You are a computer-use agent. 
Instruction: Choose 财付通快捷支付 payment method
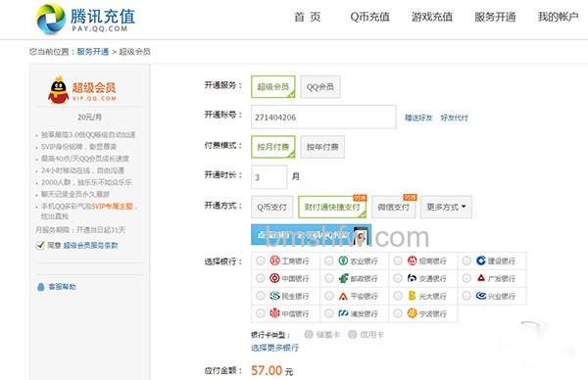pos(332,207)
